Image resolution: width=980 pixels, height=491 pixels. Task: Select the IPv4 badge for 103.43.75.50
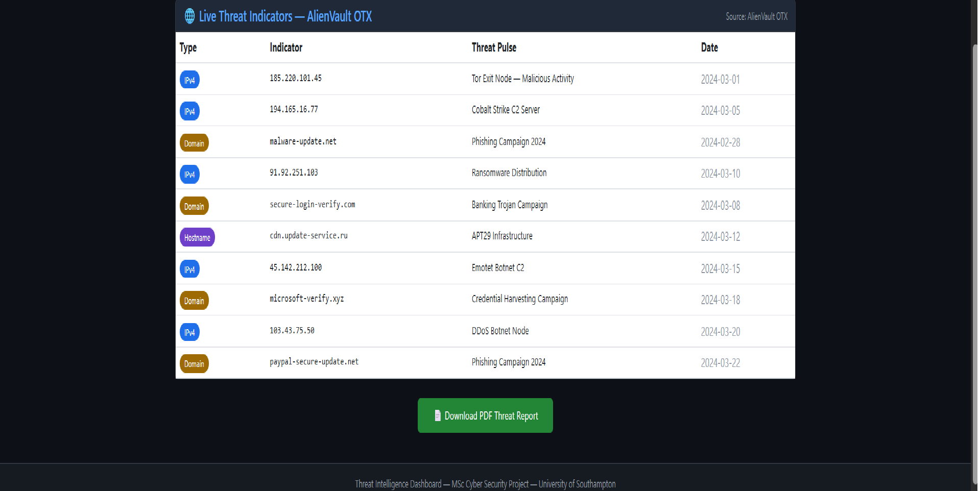[189, 332]
